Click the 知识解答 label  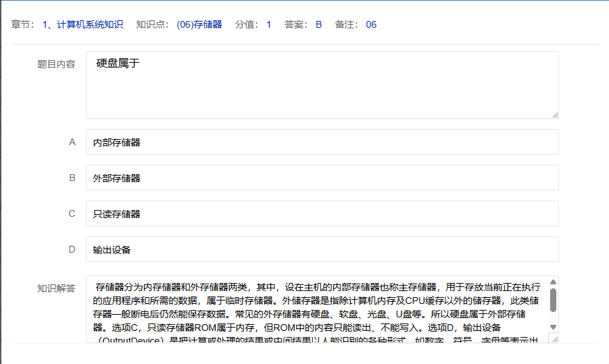(x=56, y=288)
